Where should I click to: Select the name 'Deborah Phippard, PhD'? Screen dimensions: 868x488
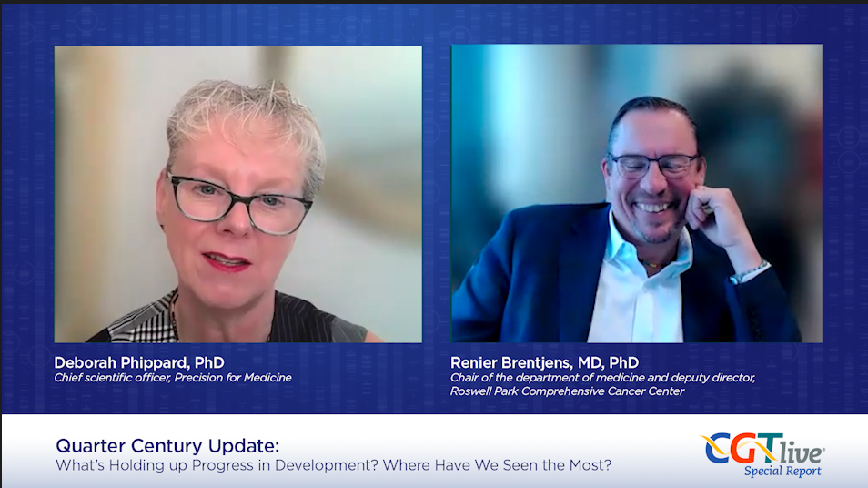(x=139, y=363)
